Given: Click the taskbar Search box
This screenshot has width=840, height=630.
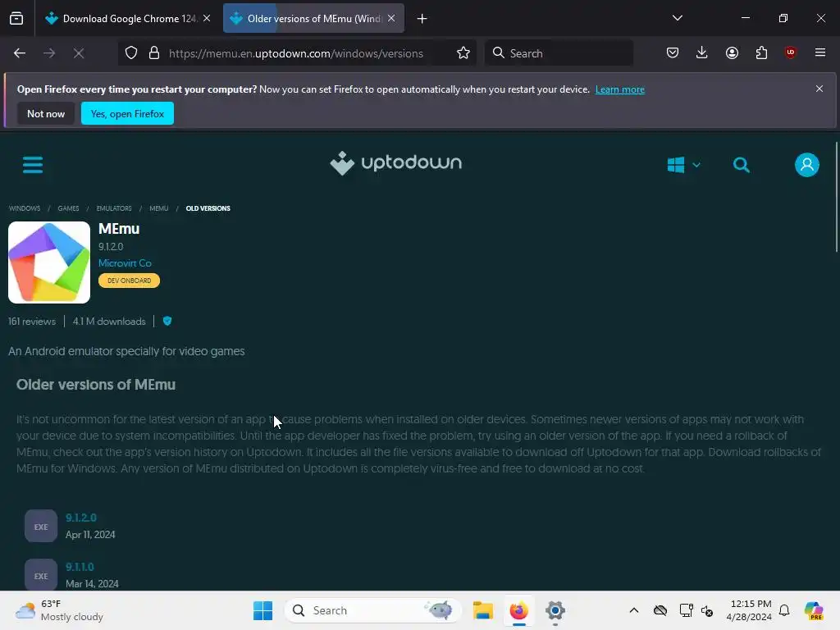Looking at the screenshot, I should [x=373, y=610].
